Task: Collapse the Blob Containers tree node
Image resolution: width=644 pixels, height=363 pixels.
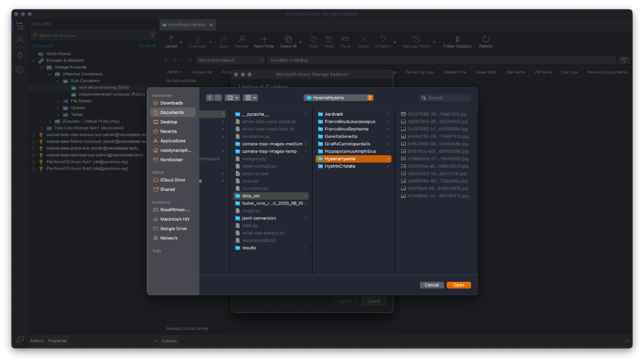Action: pos(58,81)
